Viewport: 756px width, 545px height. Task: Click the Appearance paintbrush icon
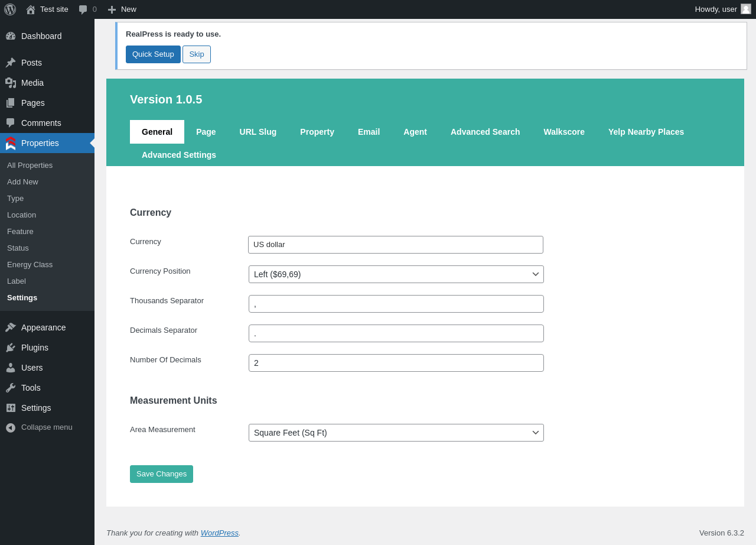pyautogui.click(x=11, y=327)
